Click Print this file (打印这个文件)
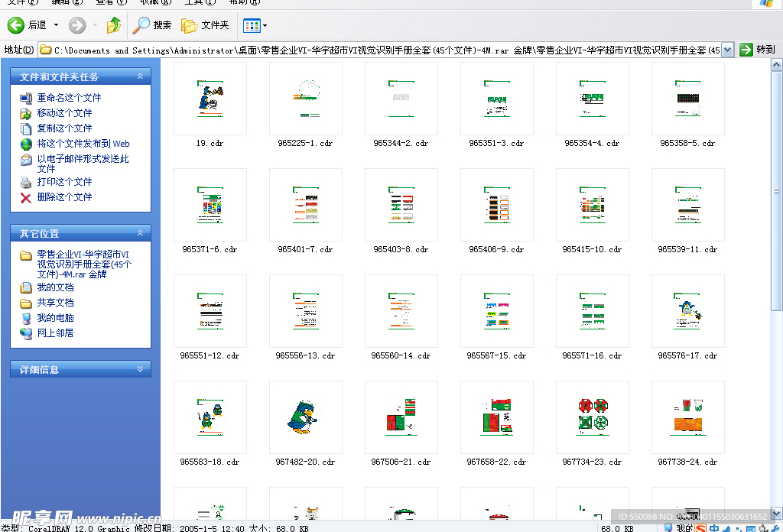Viewport: 783px width, 532px height. (64, 182)
